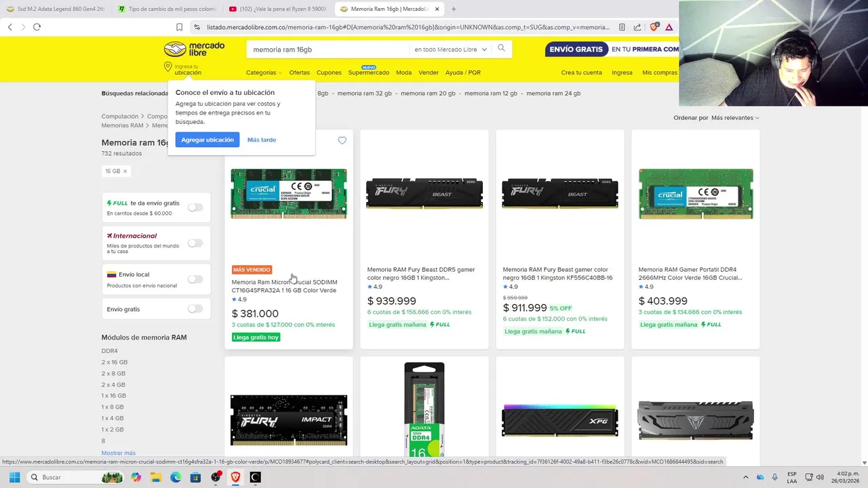Expand Mostrar más memory module options
868x488 pixels.
(119, 453)
